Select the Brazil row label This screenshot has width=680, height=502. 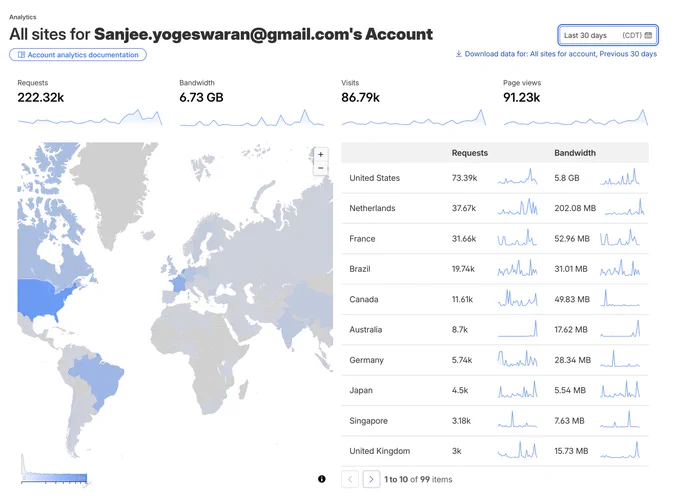360,269
